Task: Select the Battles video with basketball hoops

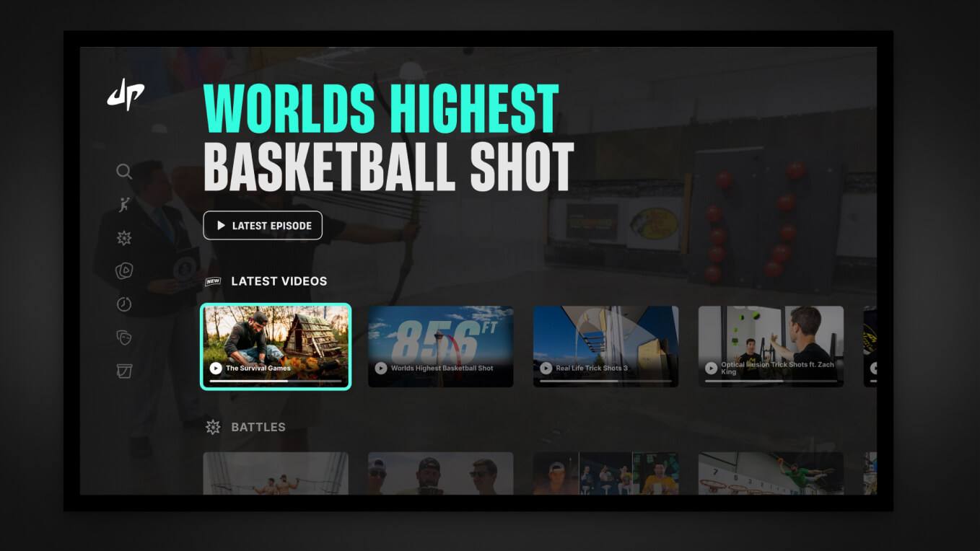Action: click(771, 473)
